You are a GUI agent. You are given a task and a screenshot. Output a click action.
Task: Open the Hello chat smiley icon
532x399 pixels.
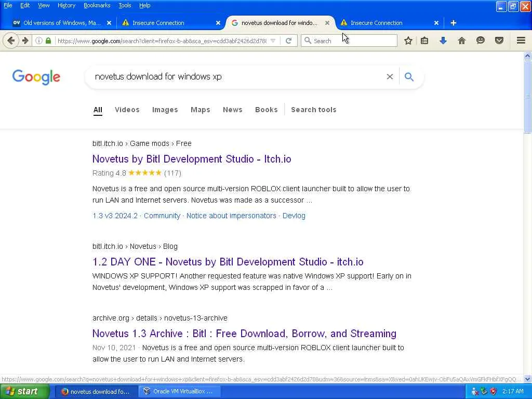pyautogui.click(x=481, y=41)
